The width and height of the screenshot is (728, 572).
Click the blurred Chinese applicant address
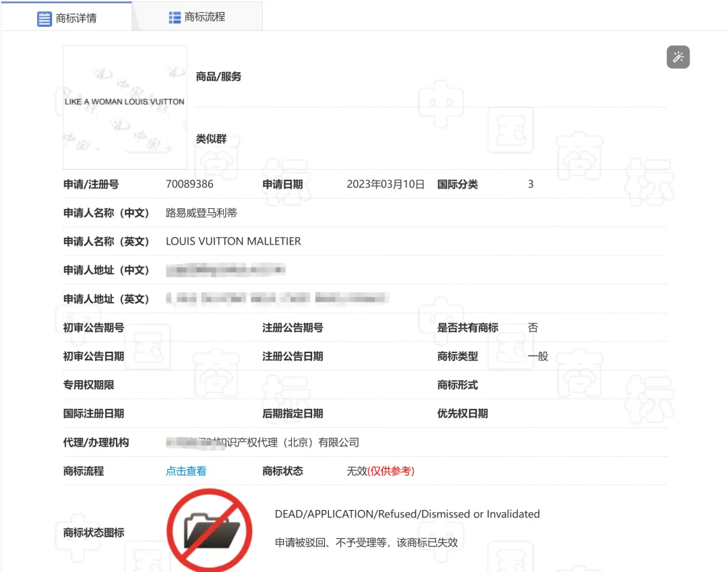point(226,269)
